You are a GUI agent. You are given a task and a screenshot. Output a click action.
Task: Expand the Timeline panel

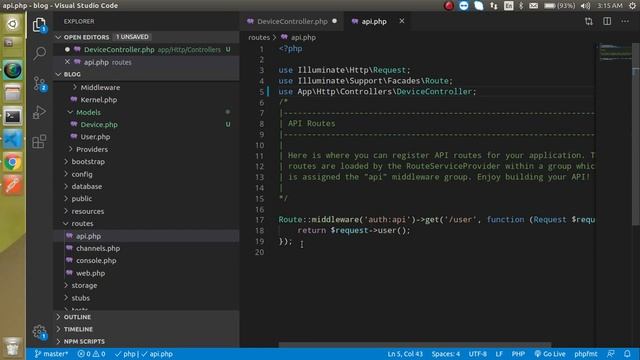coord(146,329)
